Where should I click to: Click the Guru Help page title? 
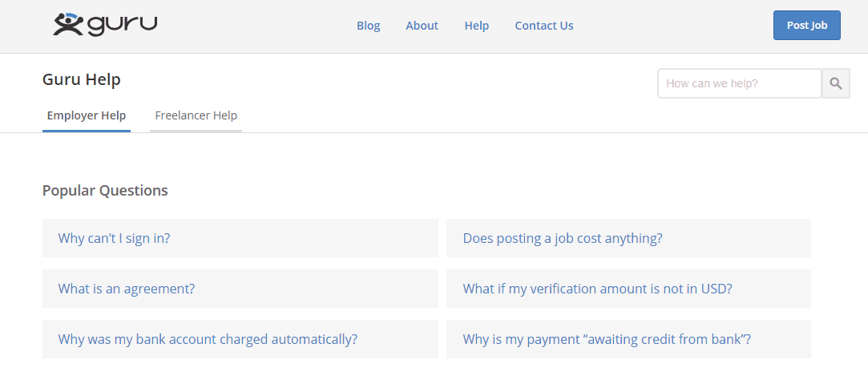pos(82,79)
